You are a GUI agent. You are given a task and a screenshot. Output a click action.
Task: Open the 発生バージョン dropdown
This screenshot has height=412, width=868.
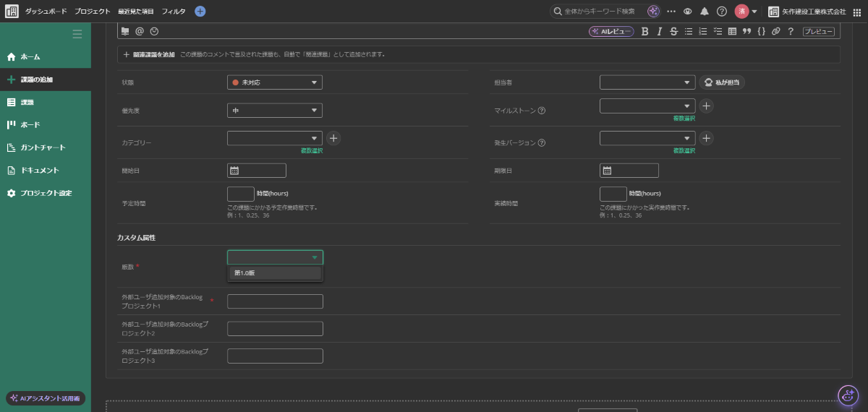click(647, 137)
